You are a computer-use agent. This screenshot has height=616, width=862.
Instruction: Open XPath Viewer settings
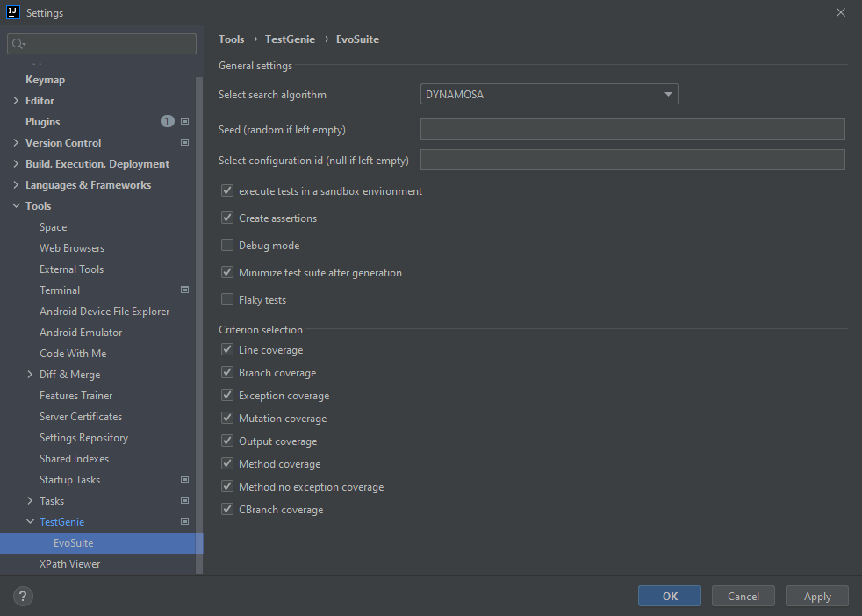70,564
